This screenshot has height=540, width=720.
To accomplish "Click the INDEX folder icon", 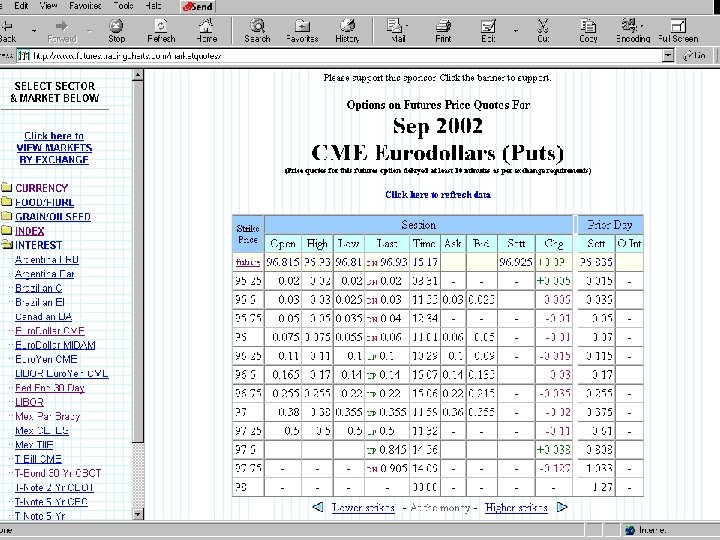I will (x=6, y=230).
